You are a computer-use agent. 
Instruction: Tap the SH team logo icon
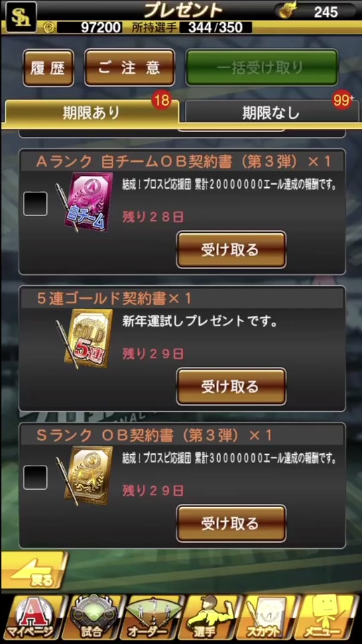click(21, 16)
